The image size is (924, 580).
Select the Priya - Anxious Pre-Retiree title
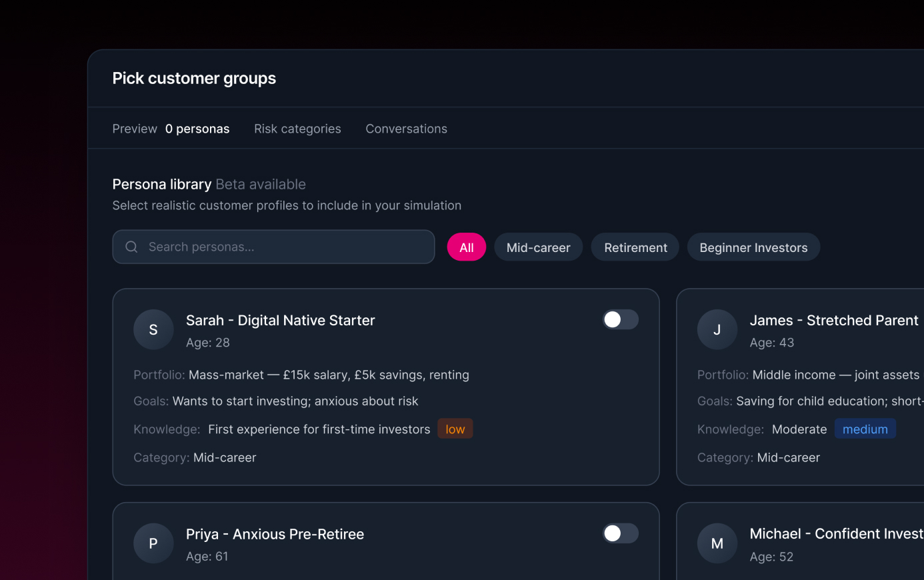[275, 534]
